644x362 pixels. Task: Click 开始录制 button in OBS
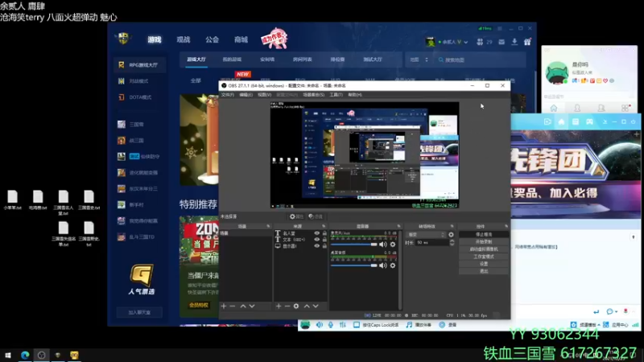tap(484, 242)
